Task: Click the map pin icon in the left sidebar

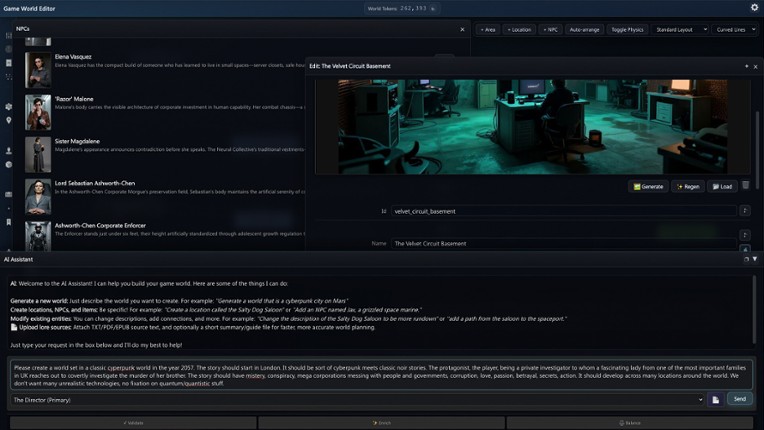Action: pyautogui.click(x=9, y=120)
